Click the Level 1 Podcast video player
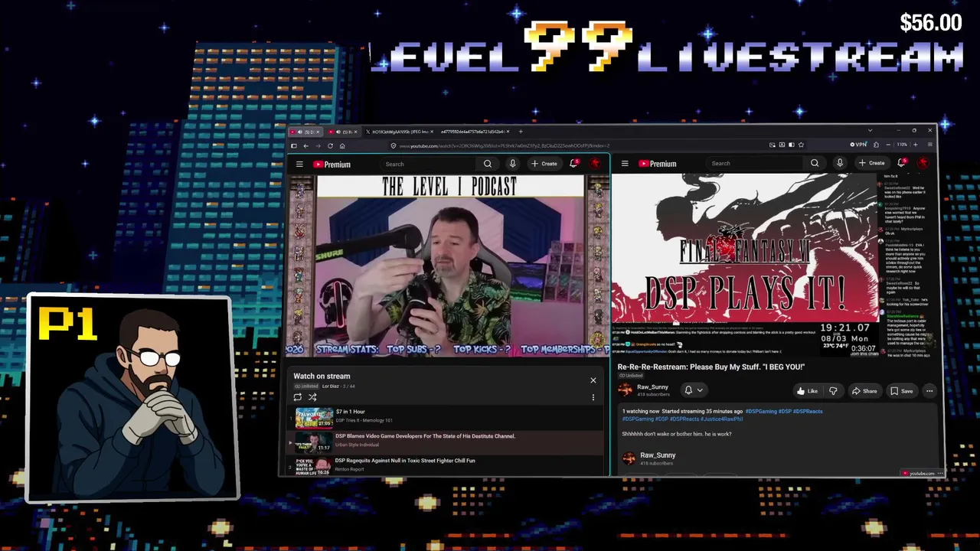The image size is (980, 551). pos(448,266)
